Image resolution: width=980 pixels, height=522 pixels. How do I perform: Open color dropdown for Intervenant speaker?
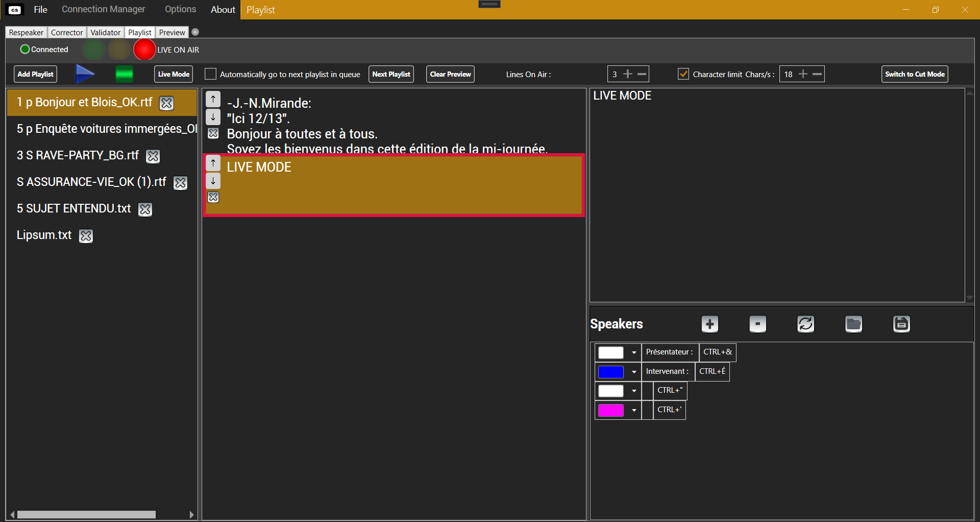tap(633, 372)
